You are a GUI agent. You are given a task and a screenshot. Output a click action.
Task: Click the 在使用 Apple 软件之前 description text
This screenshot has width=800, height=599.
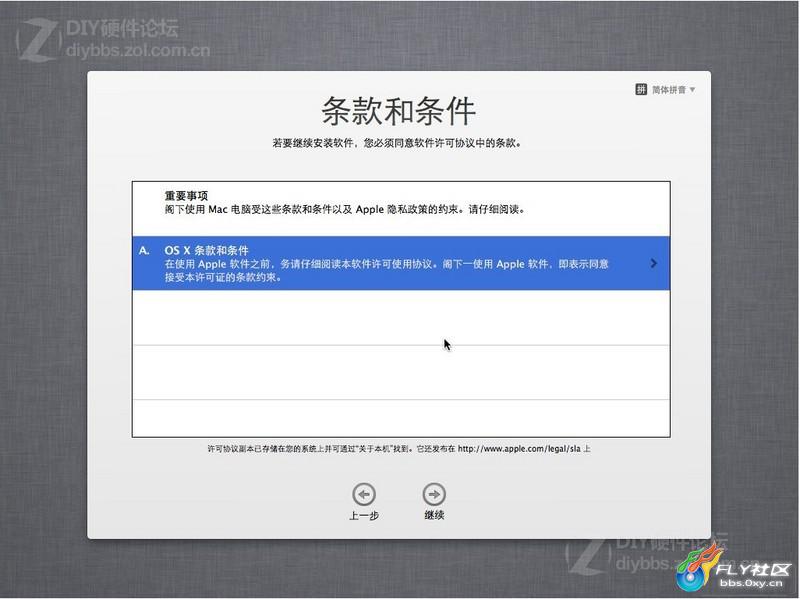point(386,270)
